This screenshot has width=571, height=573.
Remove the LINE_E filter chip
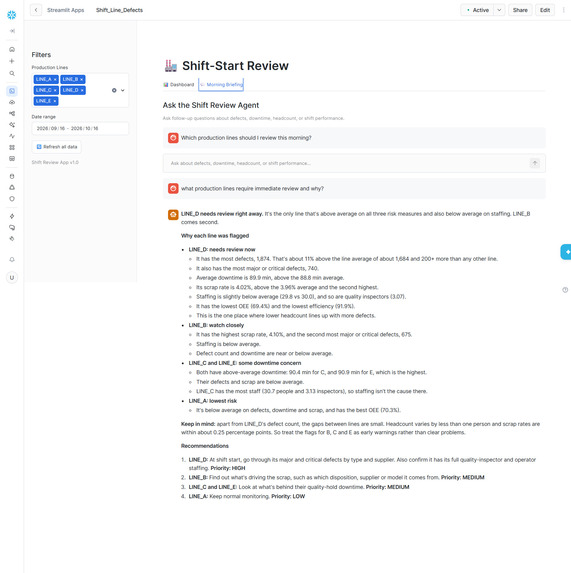pyautogui.click(x=55, y=101)
